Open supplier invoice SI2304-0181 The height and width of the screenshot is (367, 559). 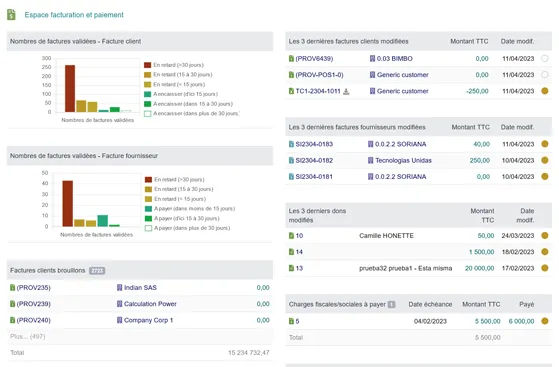tap(314, 177)
